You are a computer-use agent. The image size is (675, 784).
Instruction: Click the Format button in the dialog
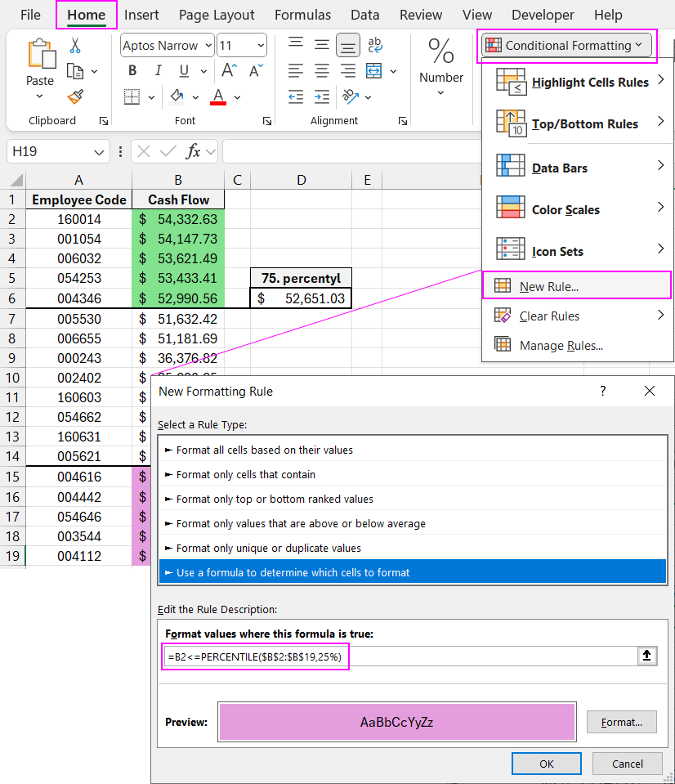click(621, 723)
